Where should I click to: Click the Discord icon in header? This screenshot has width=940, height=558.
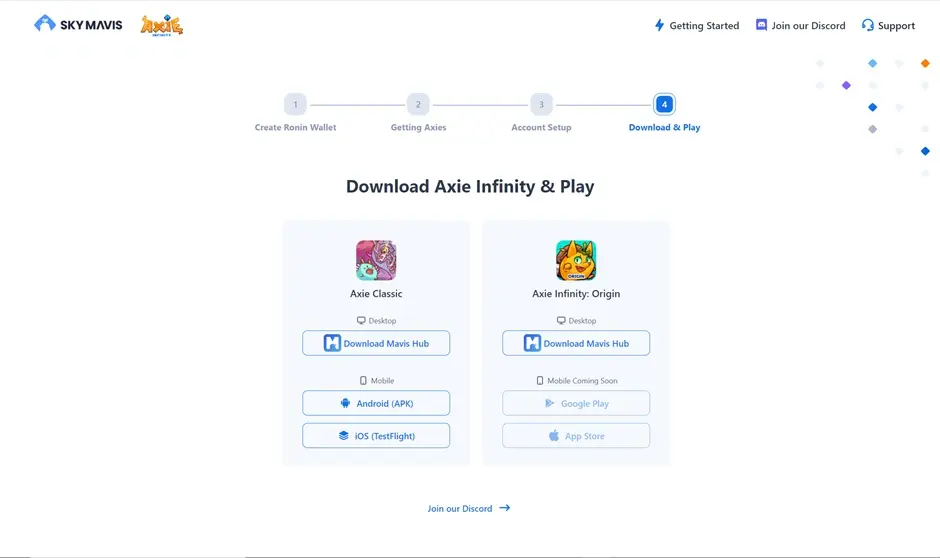[x=761, y=25]
